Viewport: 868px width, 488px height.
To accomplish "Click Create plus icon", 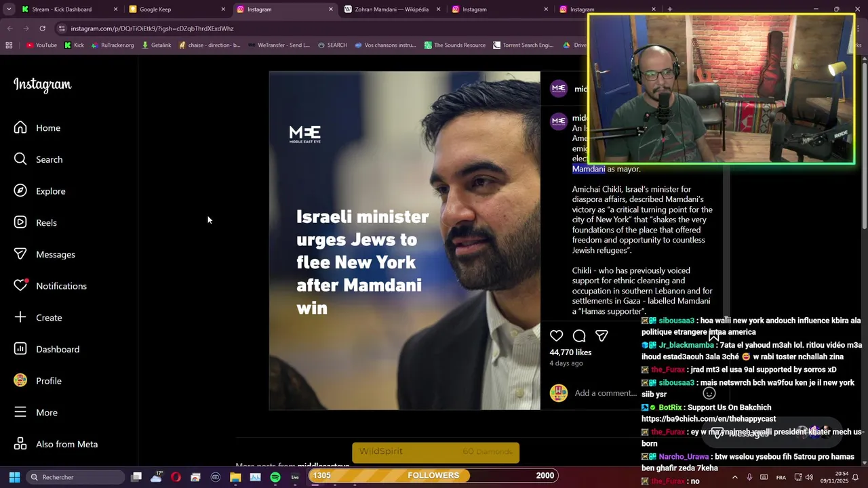I will pyautogui.click(x=20, y=317).
